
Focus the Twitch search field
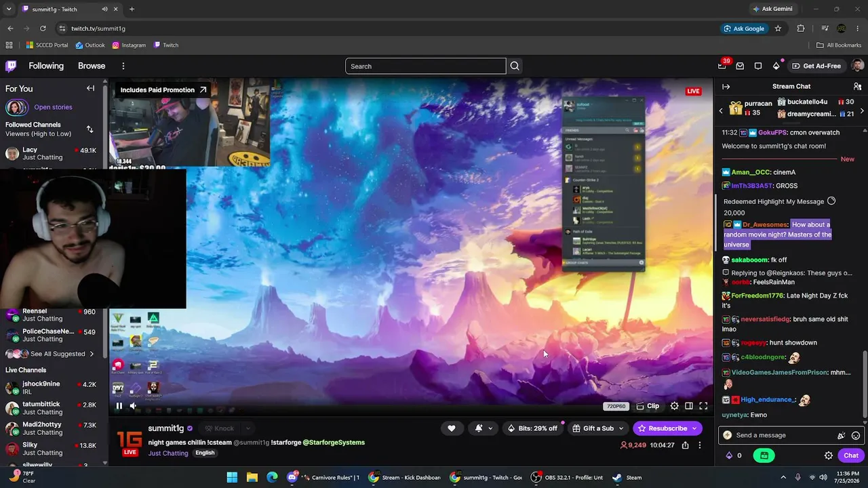tap(425, 66)
